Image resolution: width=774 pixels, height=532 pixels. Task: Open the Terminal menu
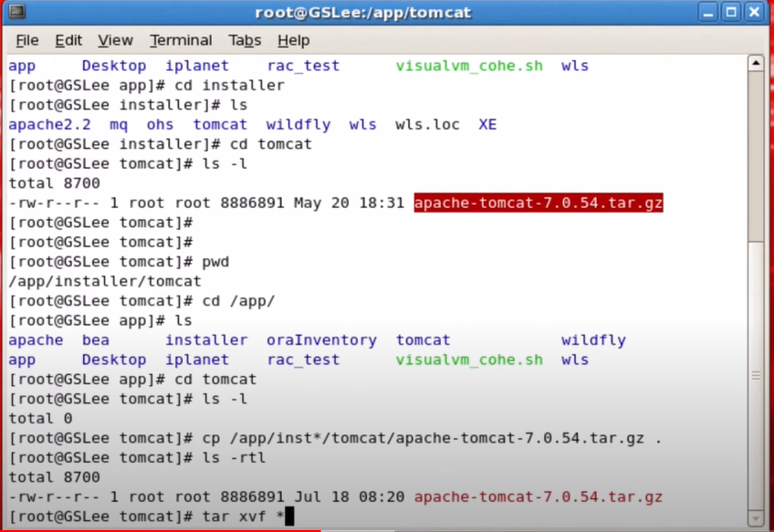click(181, 40)
